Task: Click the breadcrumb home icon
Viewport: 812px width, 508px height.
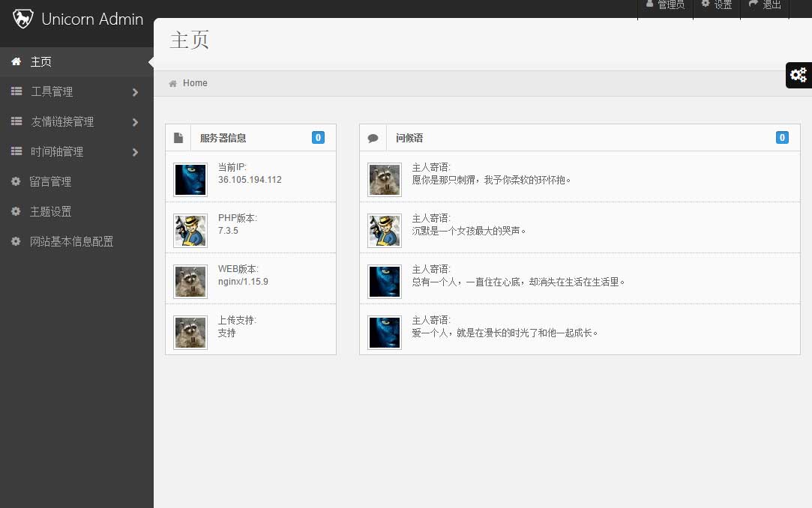Action: click(172, 82)
